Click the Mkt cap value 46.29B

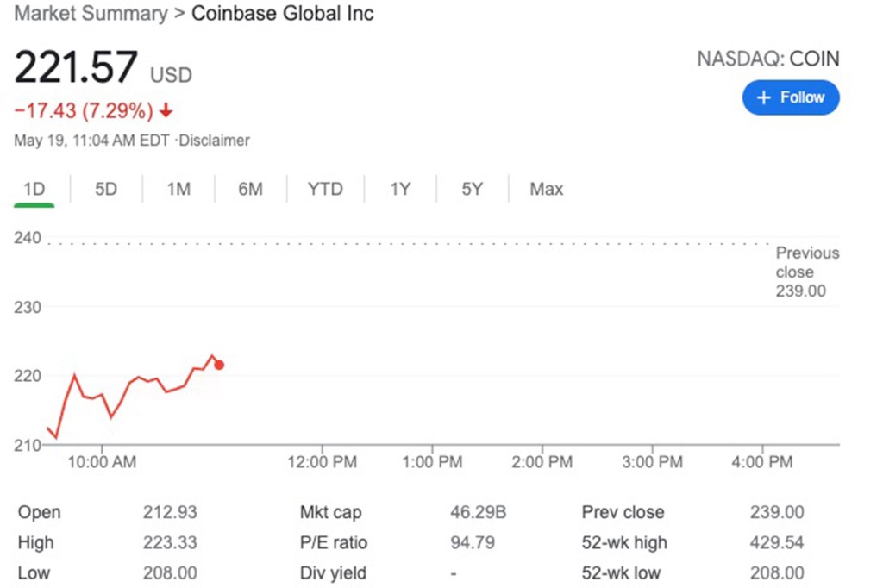click(478, 512)
